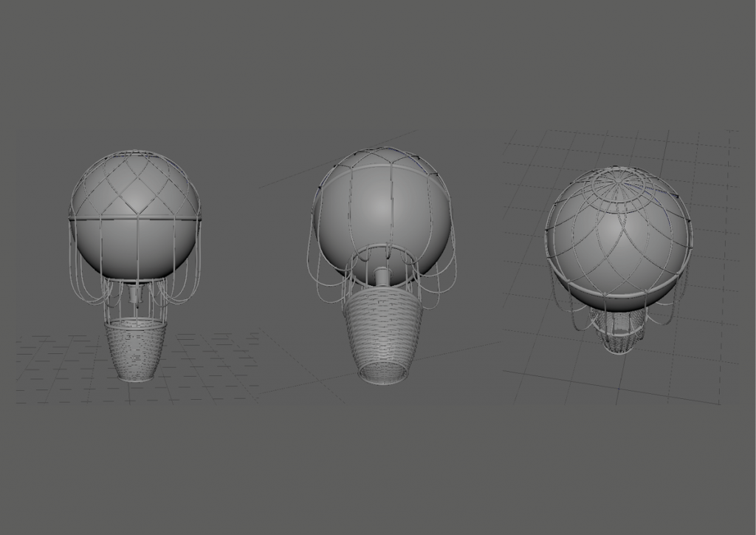Select the bottom opening of the middle basket

(x=382, y=372)
